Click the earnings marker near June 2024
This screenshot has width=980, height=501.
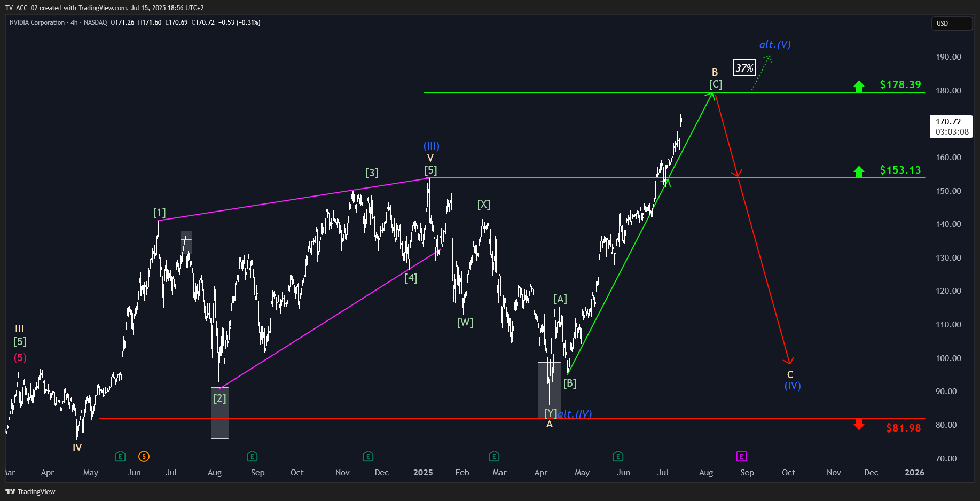(x=120, y=456)
